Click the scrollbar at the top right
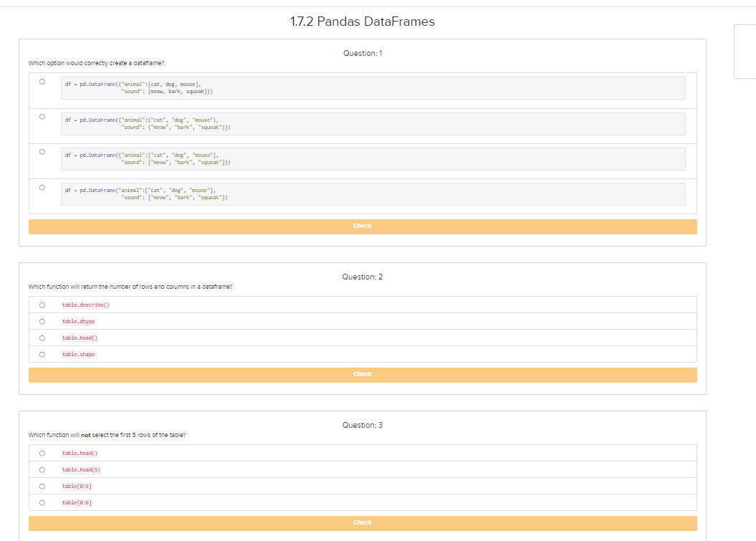Viewport: 756px width, 541px height. (744, 51)
